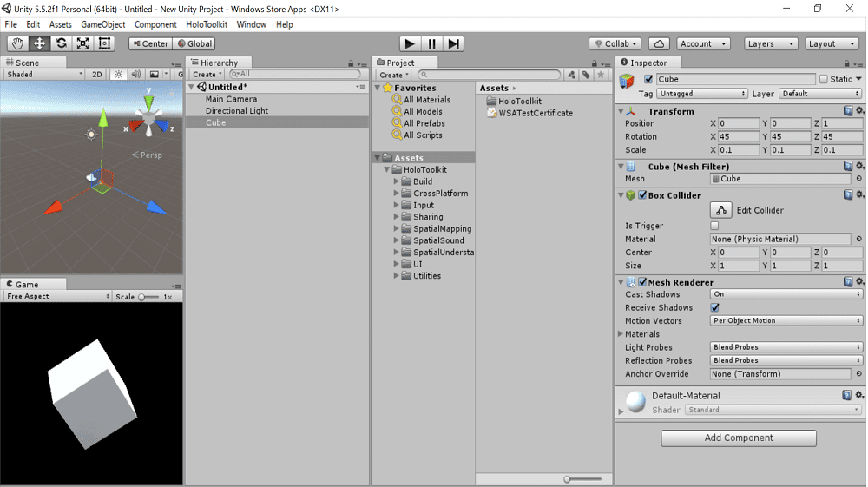Enable the Is Trigger checkbox
The image size is (868, 487).
pos(714,226)
